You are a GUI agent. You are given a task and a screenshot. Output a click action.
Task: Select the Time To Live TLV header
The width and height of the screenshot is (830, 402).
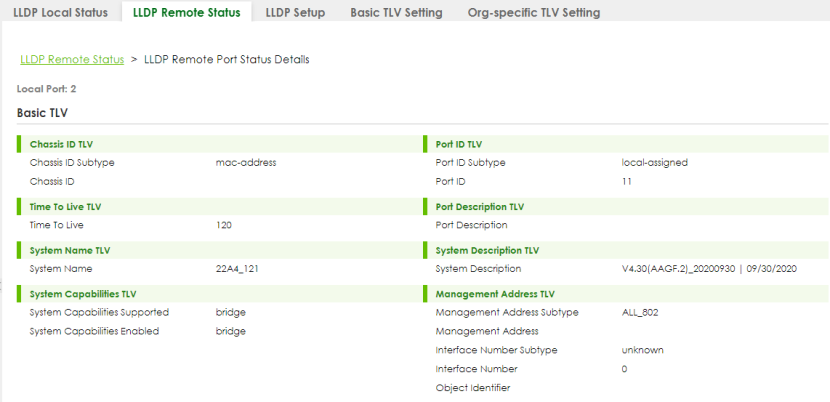coord(65,206)
